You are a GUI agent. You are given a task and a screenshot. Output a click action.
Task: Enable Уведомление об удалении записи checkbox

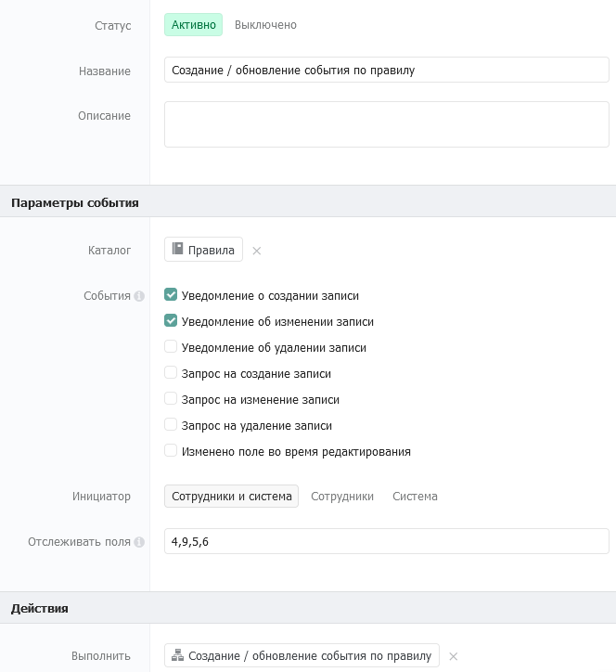(171, 347)
